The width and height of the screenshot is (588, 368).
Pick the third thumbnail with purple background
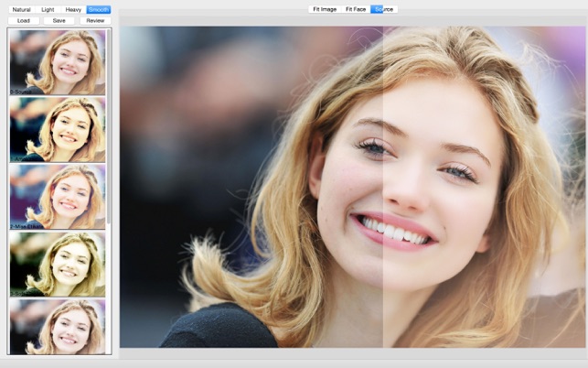pos(58,197)
